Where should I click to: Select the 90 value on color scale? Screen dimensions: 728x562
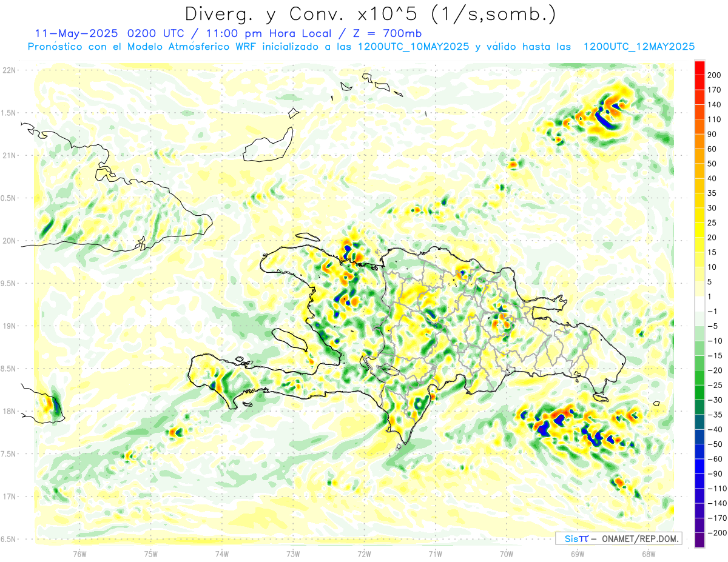712,135
